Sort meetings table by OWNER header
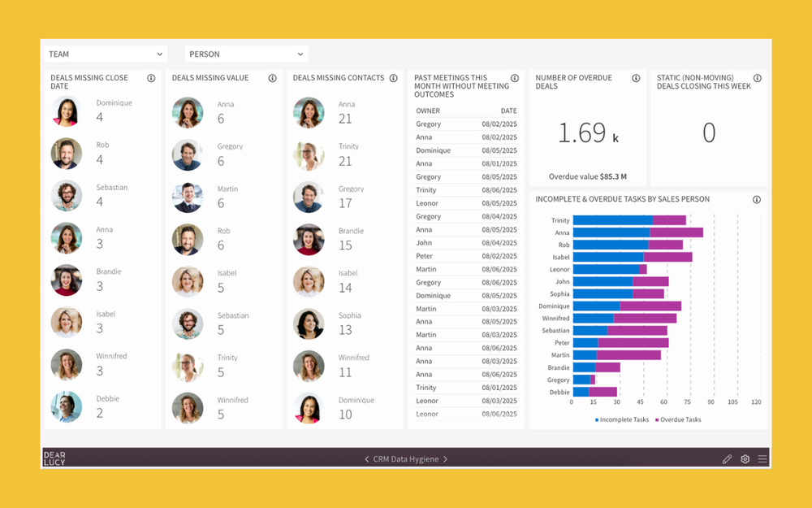 pos(428,111)
